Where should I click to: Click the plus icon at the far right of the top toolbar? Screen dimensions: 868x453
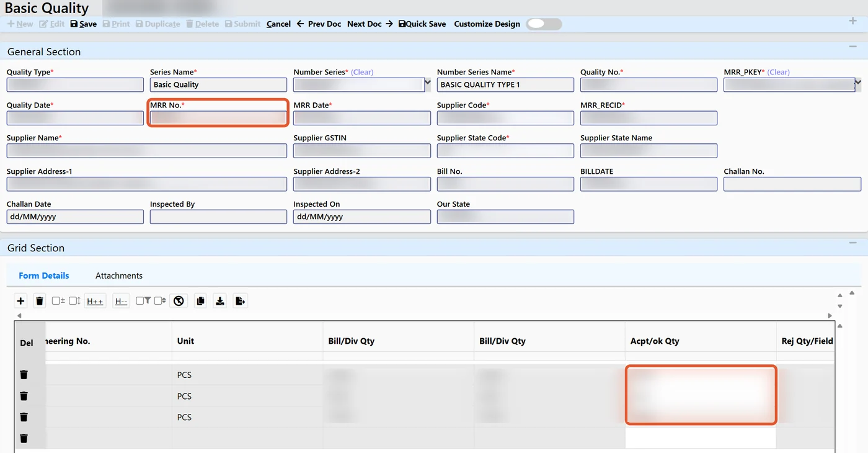point(852,22)
